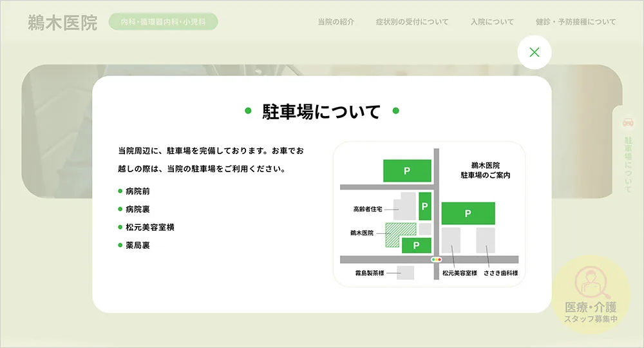Go to the 入院について page

492,22
